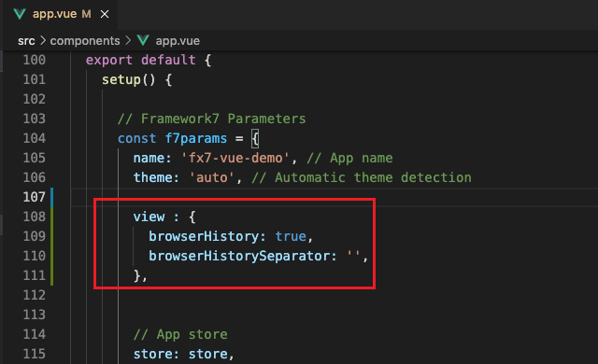Viewport: 598px width, 364px height.
Task: Click the browserHistorySeparator property key
Action: (239, 256)
